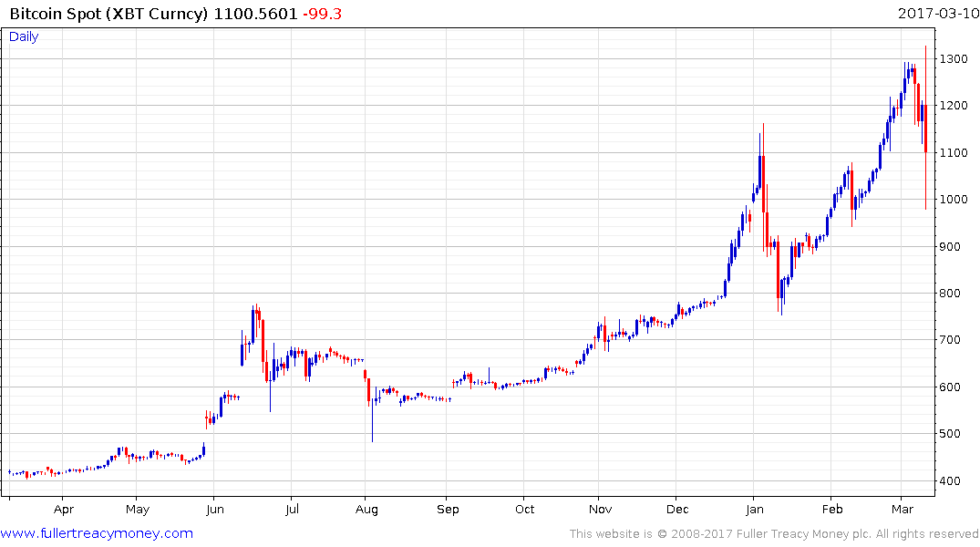Click the red change value -99.3

(323, 14)
